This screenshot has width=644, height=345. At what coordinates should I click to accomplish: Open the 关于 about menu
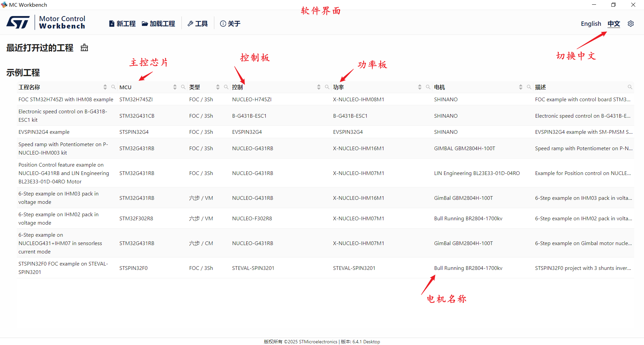230,24
